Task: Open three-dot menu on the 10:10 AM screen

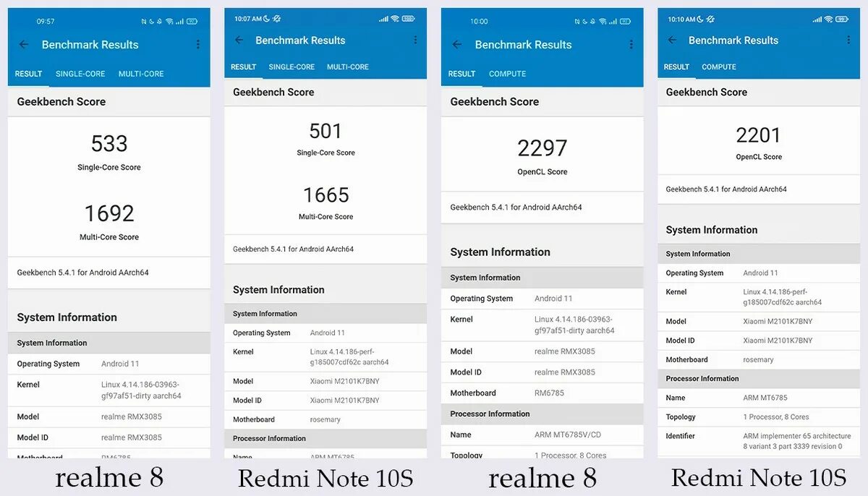Action: coord(848,40)
